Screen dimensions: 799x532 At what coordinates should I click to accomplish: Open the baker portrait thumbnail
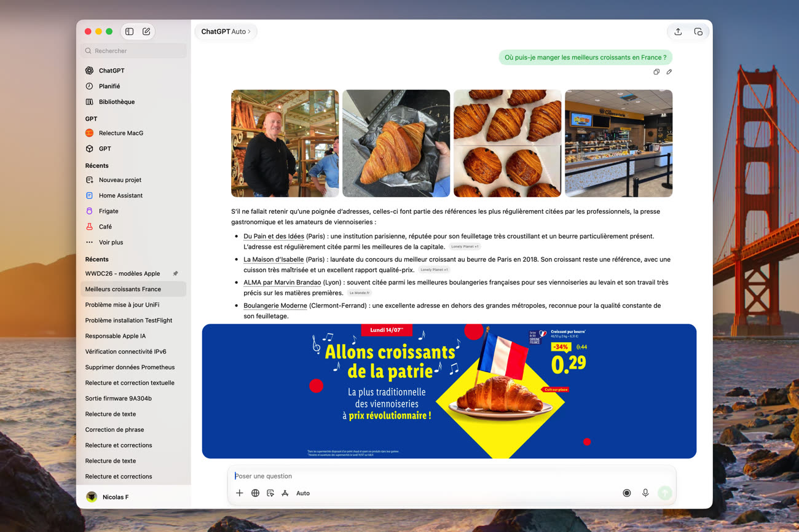point(285,143)
